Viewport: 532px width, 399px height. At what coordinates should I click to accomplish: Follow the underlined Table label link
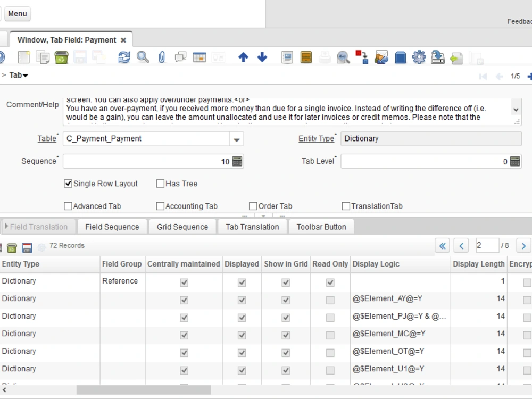(x=47, y=138)
